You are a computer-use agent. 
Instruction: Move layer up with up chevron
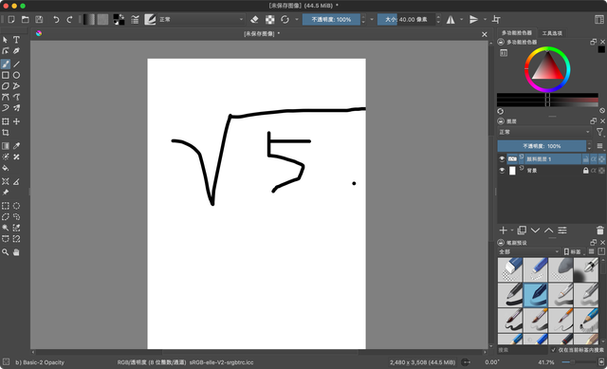tap(549, 230)
